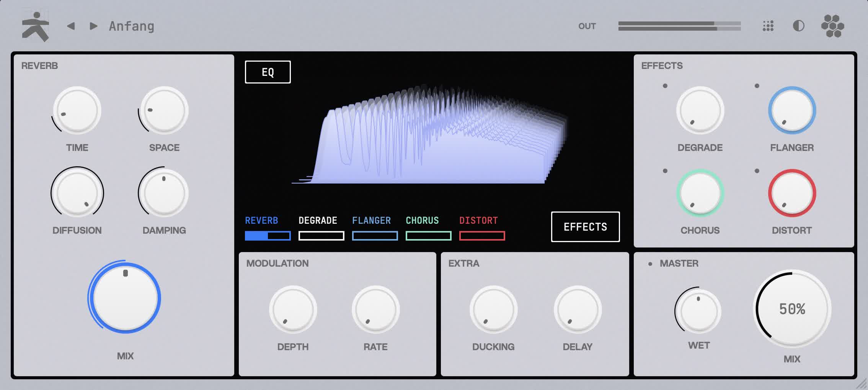
Task: Go to the next preset arrow
Action: 93,26
